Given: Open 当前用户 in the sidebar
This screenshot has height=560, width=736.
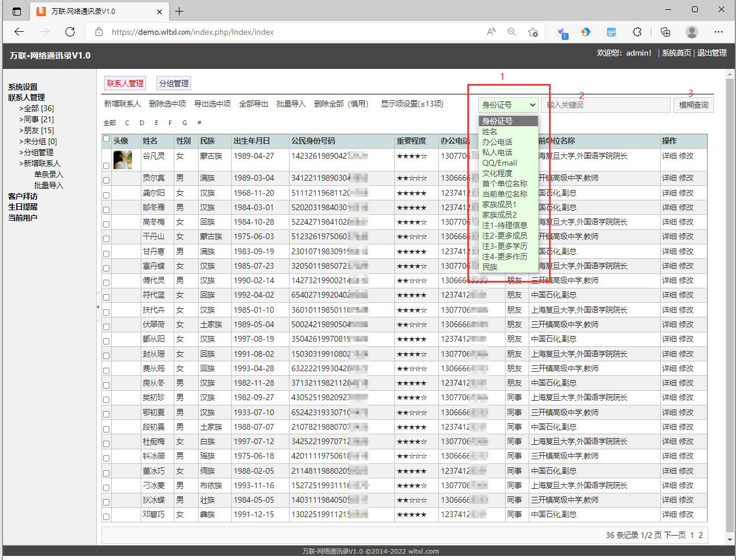Looking at the screenshot, I should pos(23,218).
